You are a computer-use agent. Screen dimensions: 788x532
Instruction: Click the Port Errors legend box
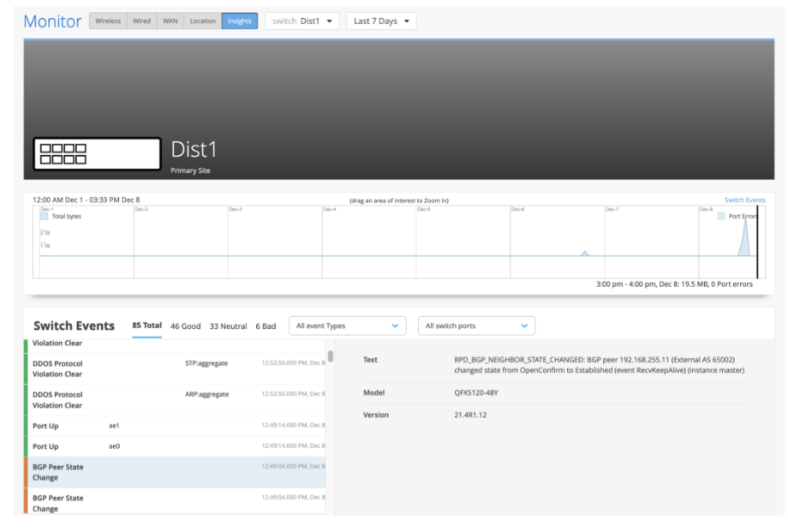(x=721, y=217)
